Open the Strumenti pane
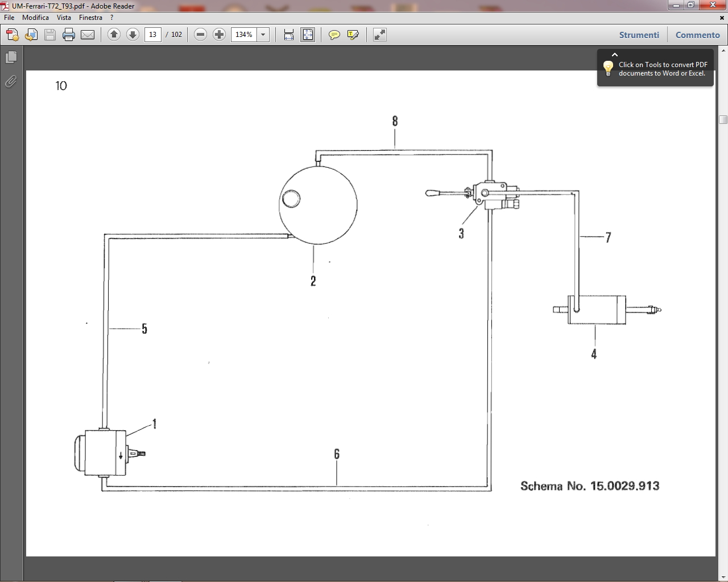Screen dimensions: 728x582 click(x=639, y=35)
